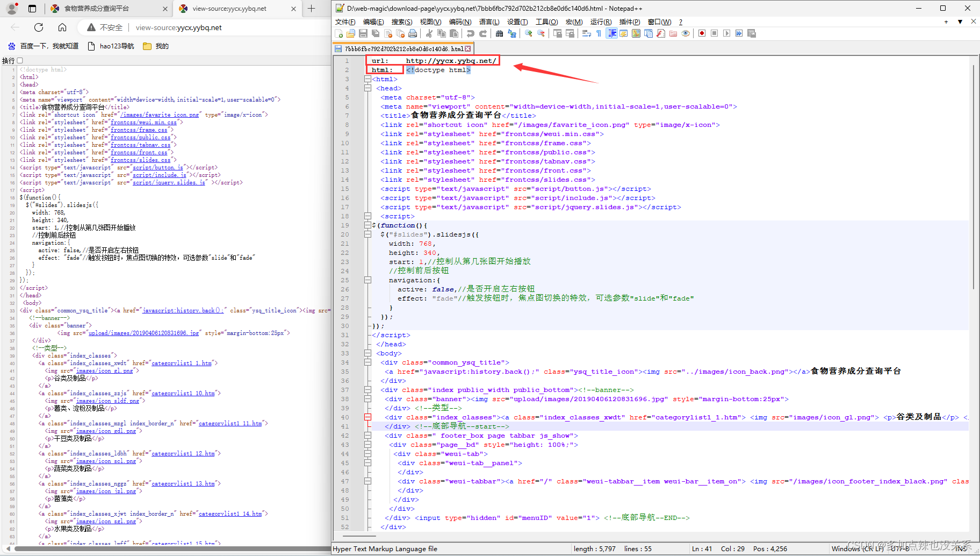Click the Close All documents icon

[x=400, y=33]
